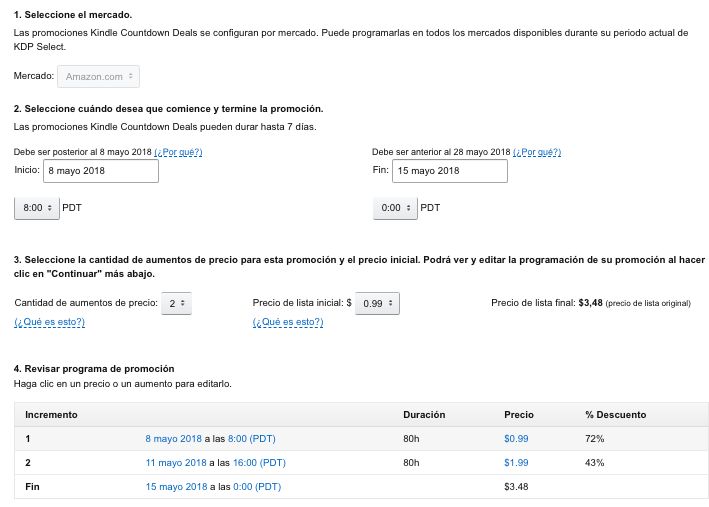
Task: Edit the $0.99 price link
Action: (516, 438)
